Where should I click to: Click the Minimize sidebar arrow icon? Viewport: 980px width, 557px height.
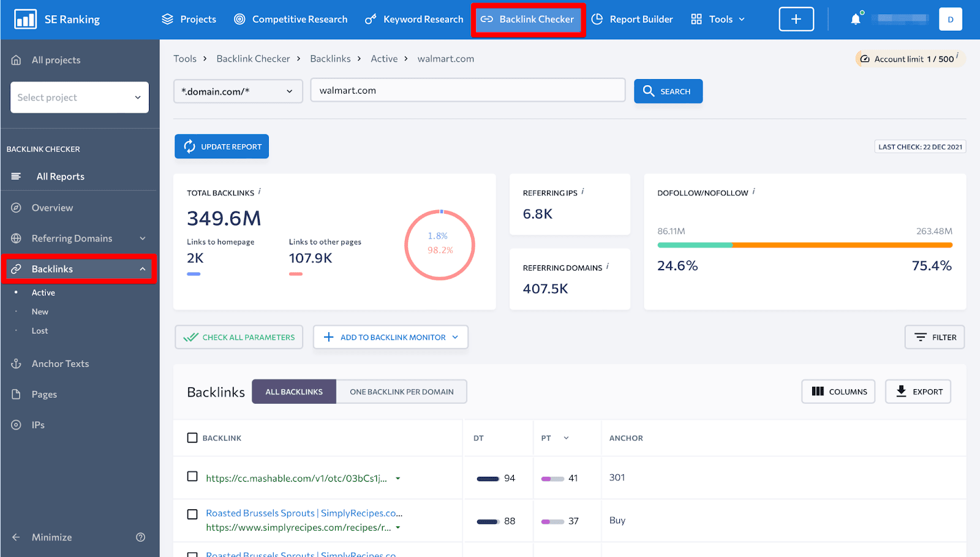17,537
